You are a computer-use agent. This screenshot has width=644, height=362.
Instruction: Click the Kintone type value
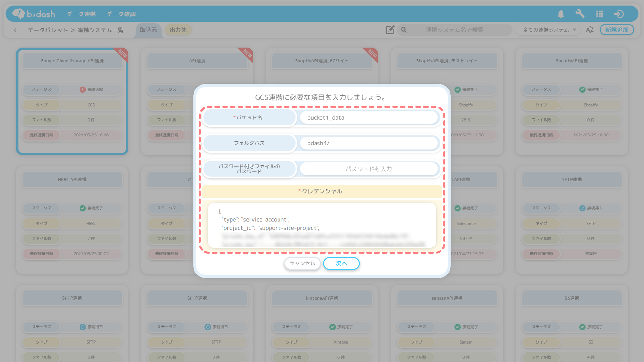click(341, 342)
